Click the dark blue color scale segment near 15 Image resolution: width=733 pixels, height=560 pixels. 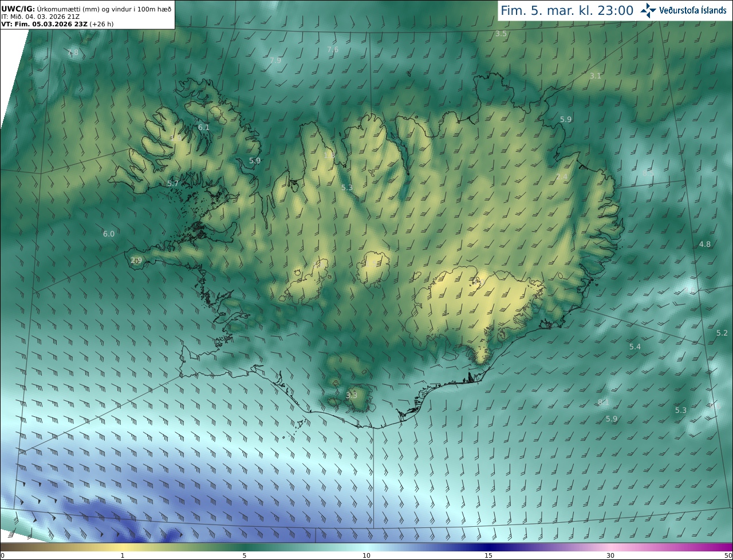pos(488,547)
